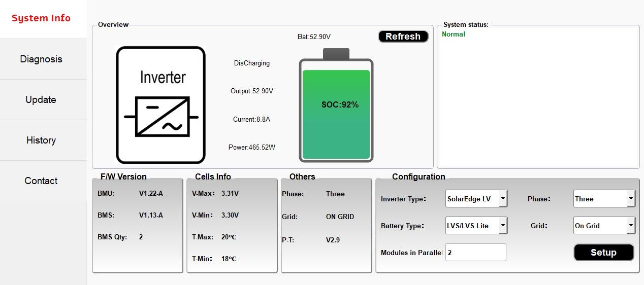Click the Setup button

(x=604, y=253)
